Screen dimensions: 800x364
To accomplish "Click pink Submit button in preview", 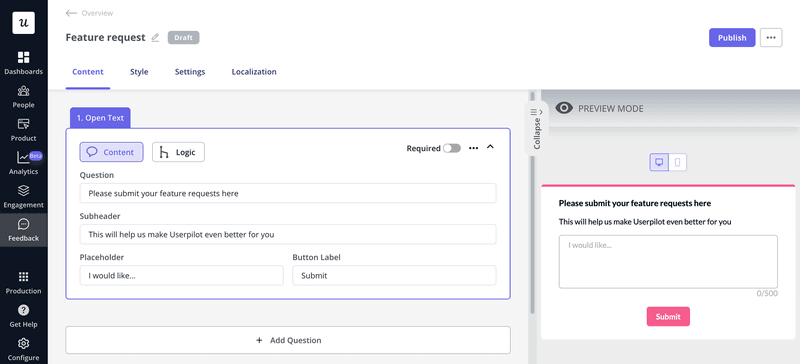I will pos(668,317).
